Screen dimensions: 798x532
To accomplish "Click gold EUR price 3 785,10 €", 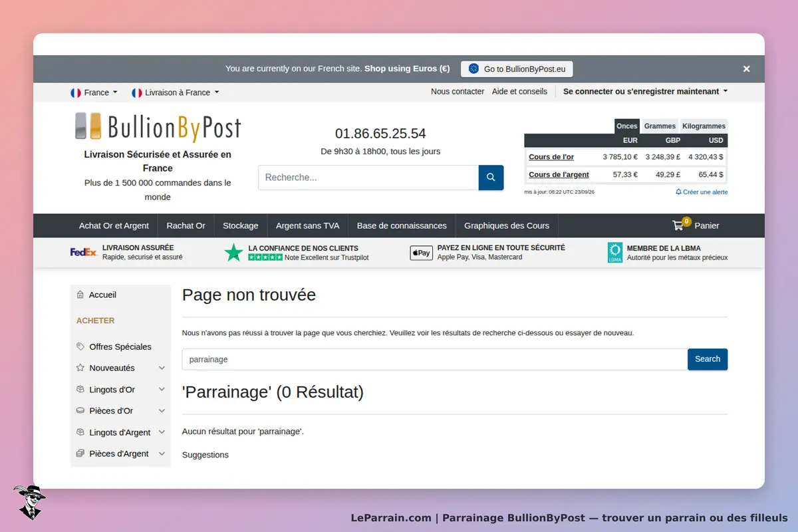I will pos(620,157).
